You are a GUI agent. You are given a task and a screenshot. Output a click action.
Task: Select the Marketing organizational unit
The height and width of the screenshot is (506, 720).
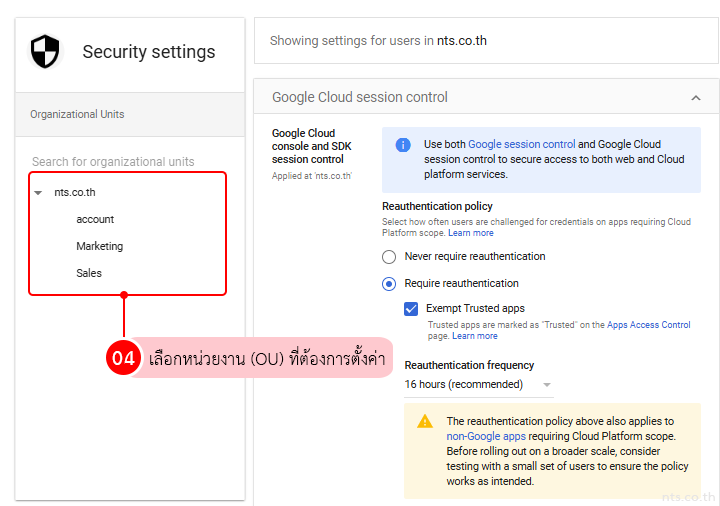[100, 246]
